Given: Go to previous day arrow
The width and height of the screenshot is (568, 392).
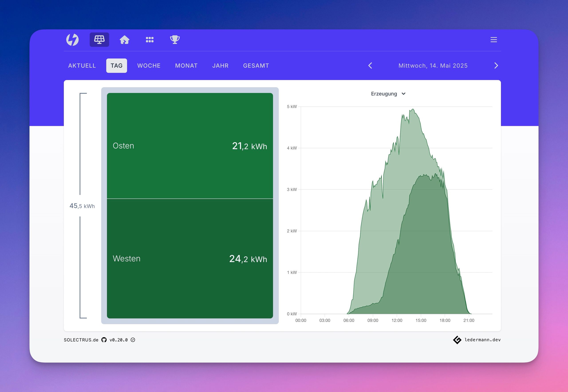Looking at the screenshot, I should coord(370,66).
